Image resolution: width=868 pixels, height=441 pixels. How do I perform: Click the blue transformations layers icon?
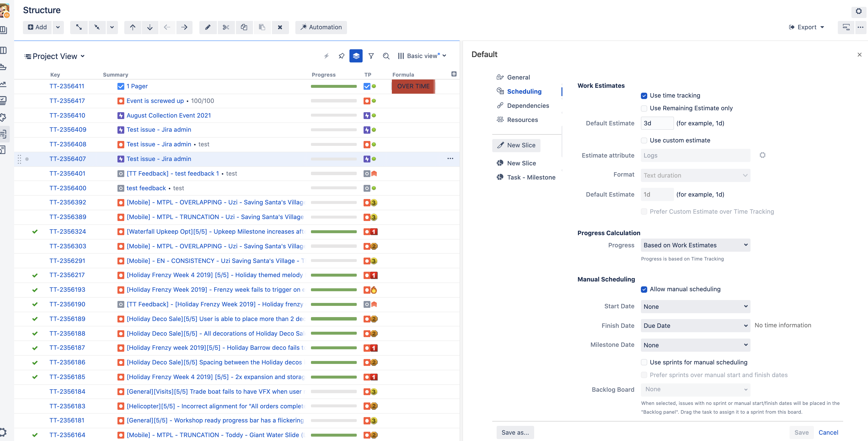click(356, 56)
